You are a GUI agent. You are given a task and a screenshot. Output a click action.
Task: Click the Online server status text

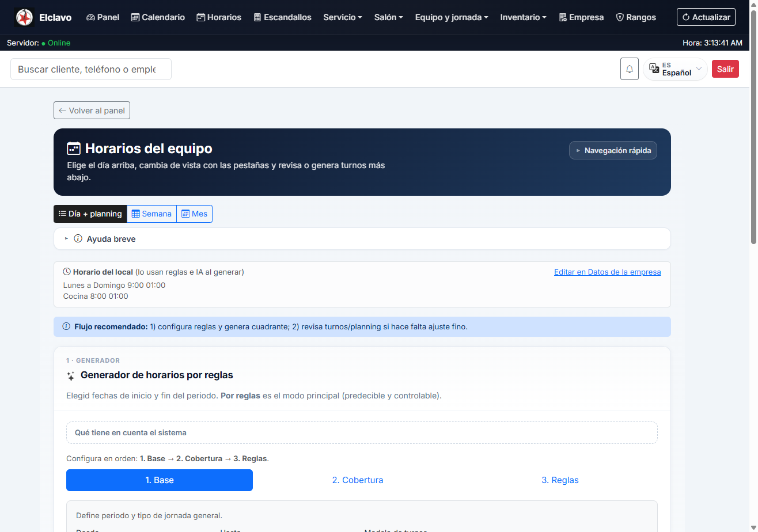click(59, 43)
